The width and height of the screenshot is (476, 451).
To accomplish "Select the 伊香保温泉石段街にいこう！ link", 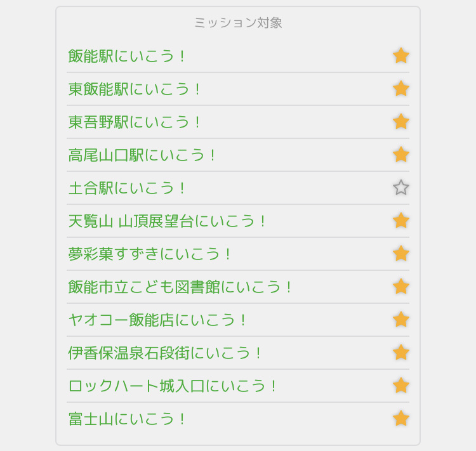I will (164, 353).
